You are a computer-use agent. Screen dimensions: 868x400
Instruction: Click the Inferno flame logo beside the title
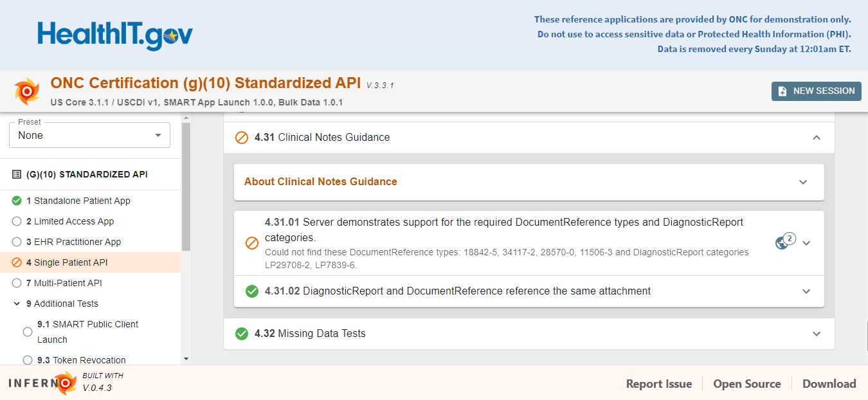27,91
